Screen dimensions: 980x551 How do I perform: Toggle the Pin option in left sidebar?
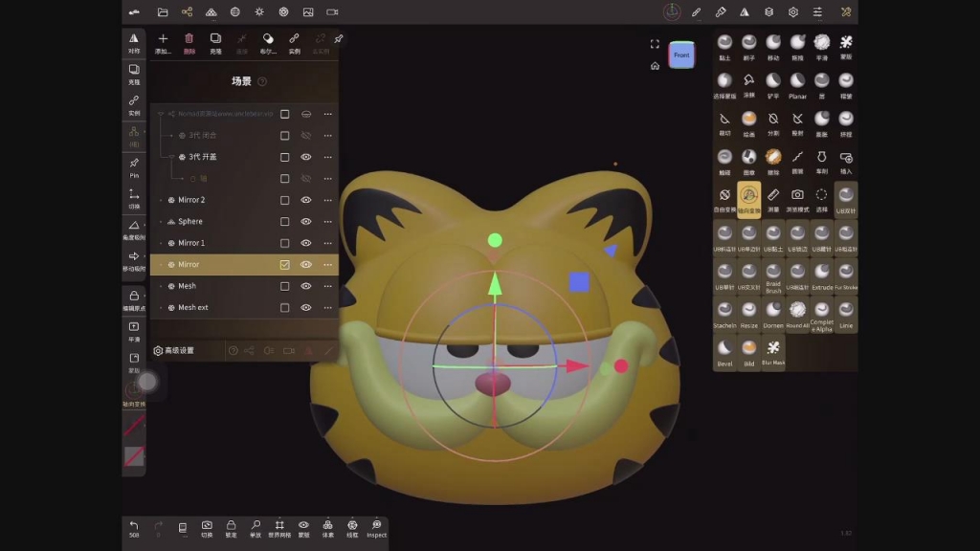pyautogui.click(x=134, y=167)
